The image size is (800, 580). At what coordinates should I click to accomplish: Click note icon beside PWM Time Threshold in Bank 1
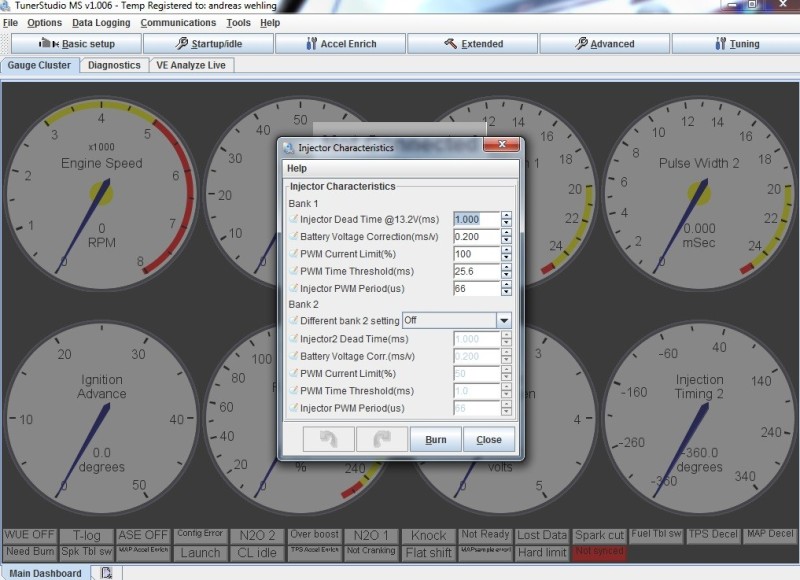pyautogui.click(x=294, y=271)
